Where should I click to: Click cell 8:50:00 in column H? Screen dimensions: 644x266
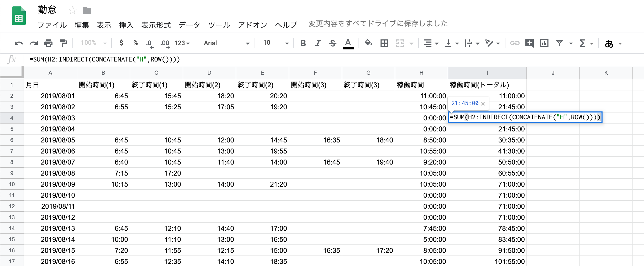pos(421,140)
